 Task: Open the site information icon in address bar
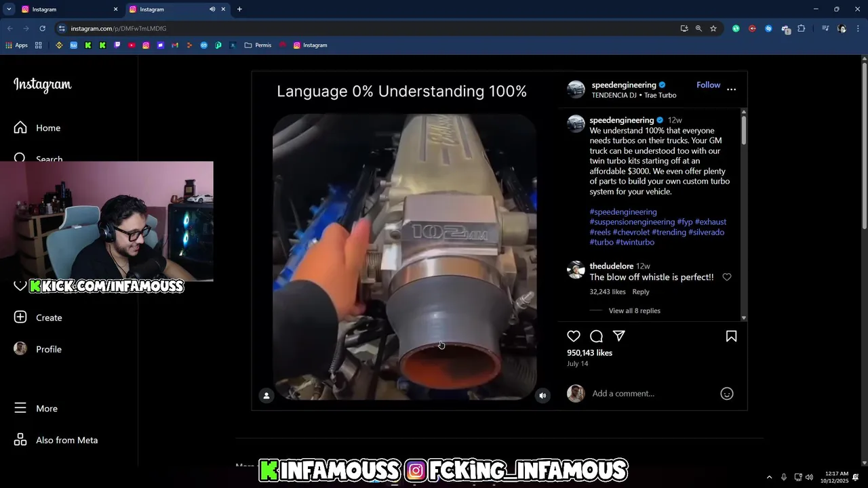tap(62, 28)
